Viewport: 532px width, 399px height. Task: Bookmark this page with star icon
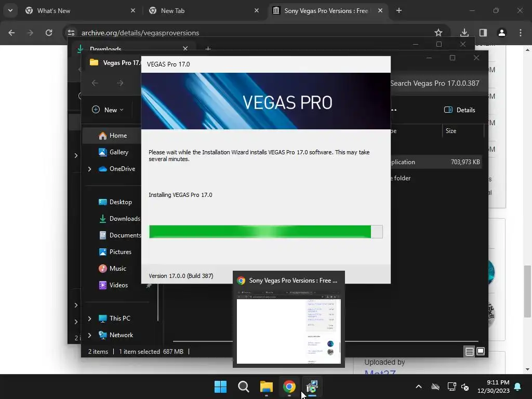[438, 33]
